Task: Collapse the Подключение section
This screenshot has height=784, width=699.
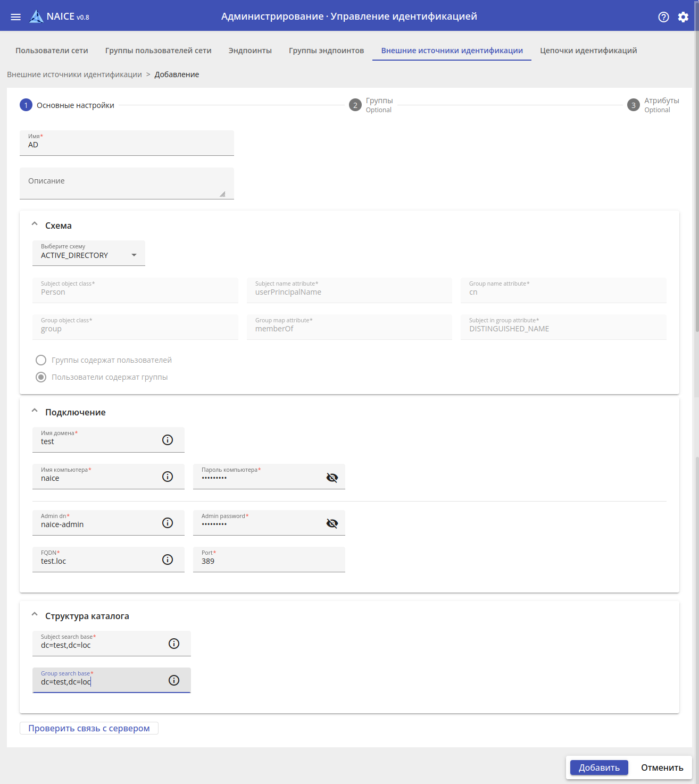Action: point(35,411)
